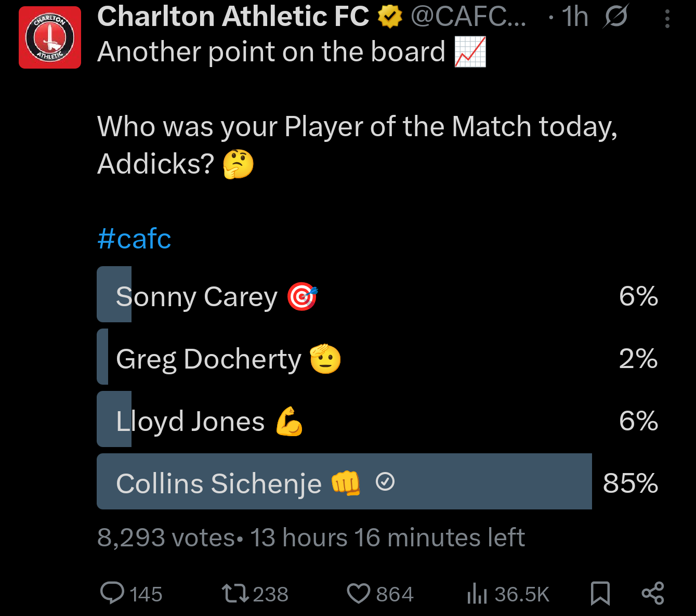This screenshot has width=696, height=616.
Task: Click the share icon
Action: tap(653, 593)
